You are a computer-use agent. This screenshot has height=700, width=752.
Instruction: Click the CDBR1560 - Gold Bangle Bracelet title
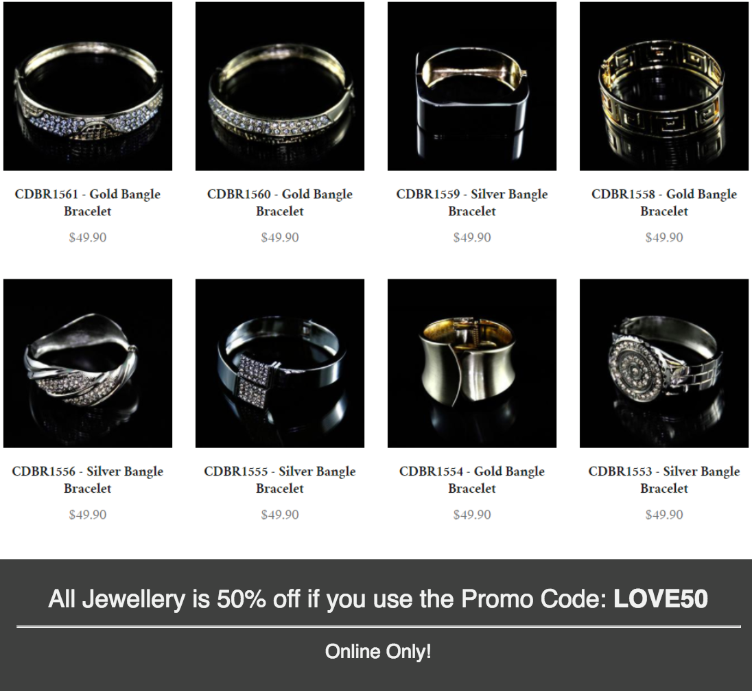280,202
